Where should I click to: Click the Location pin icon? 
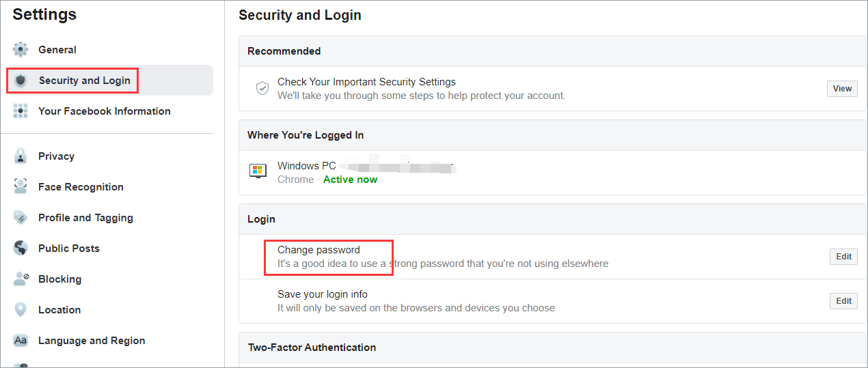coord(21,310)
